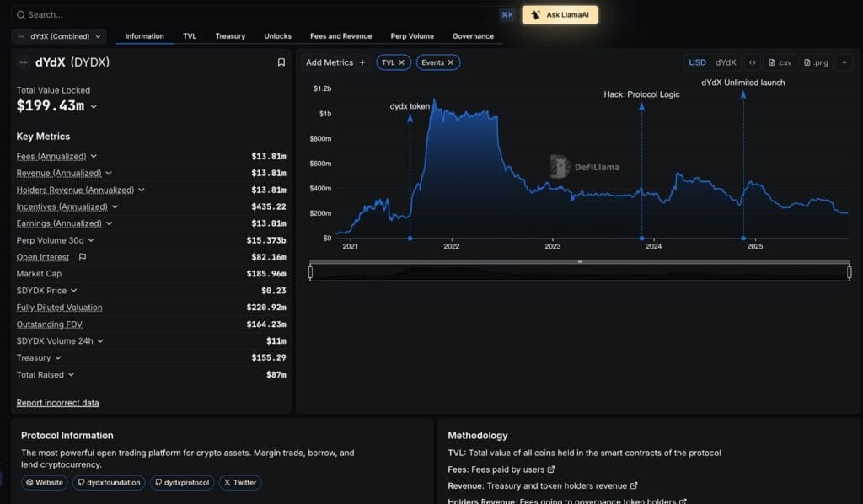Open the Governance tab

(473, 36)
